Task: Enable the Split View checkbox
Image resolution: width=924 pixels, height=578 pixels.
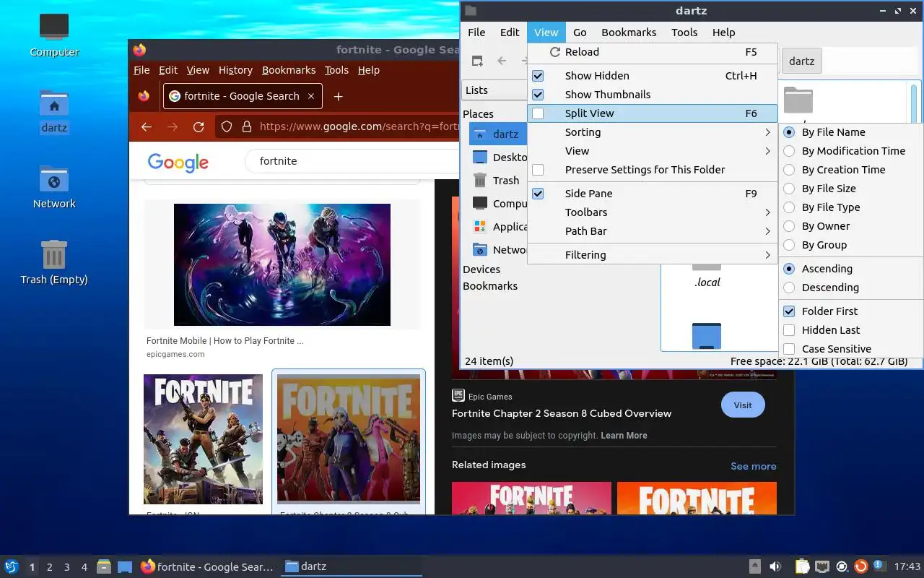Action: tap(538, 113)
